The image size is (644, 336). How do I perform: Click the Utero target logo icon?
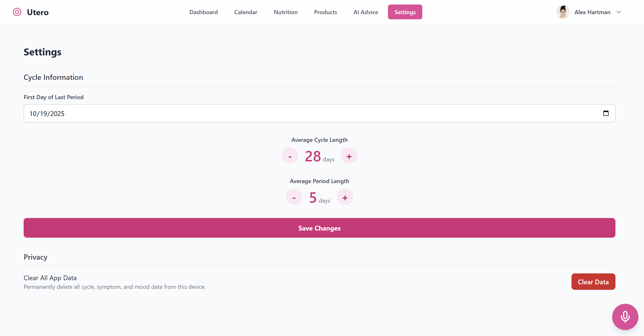point(17,12)
